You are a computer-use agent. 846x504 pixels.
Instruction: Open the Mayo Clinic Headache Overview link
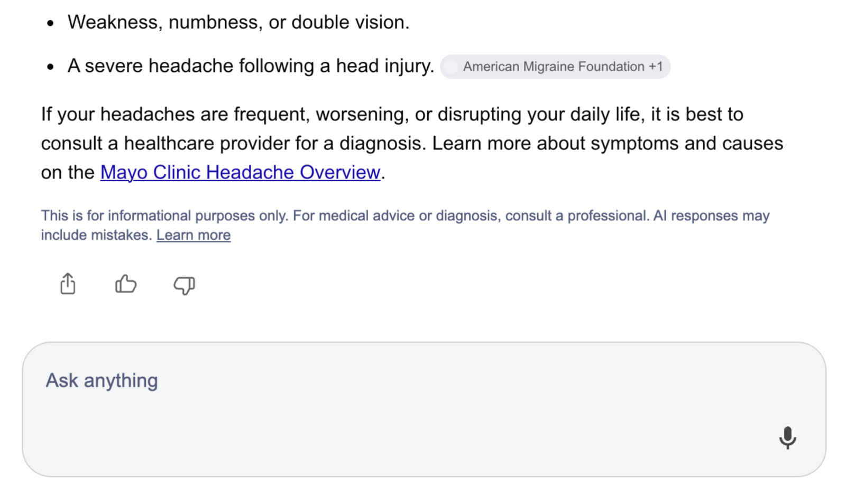[240, 172]
